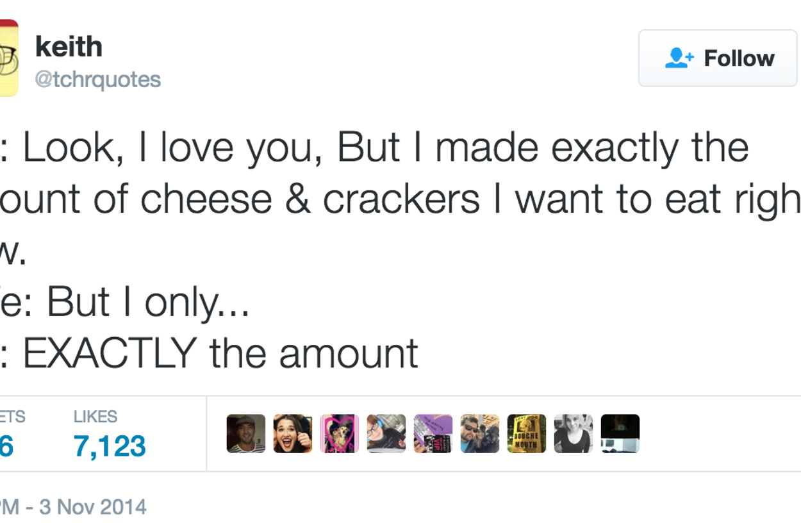Screen dimensions: 801x532
Task: Click the tweet text about cheese & crackers
Action: tap(397, 199)
